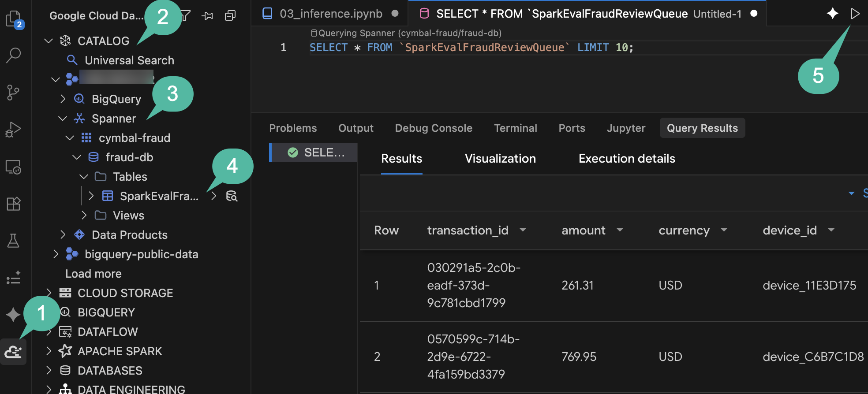Select the Google Cloud Data activity icon
The image size is (868, 394).
pyautogui.click(x=13, y=352)
